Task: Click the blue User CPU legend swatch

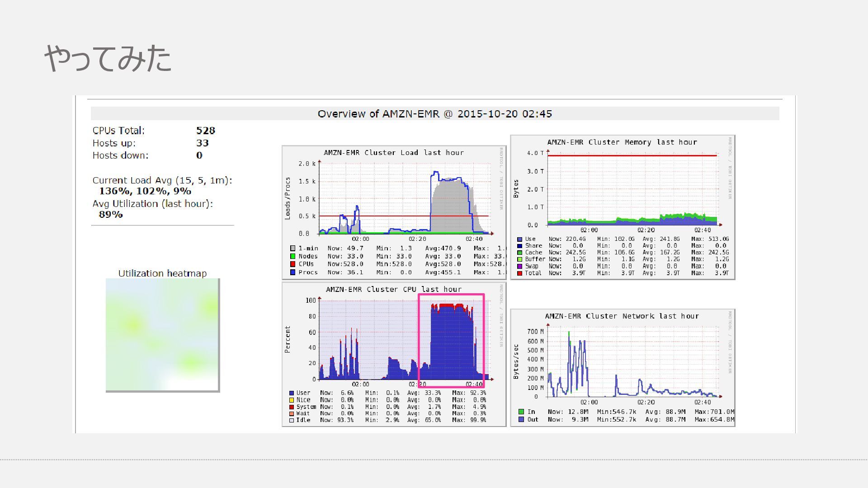Action: point(292,393)
